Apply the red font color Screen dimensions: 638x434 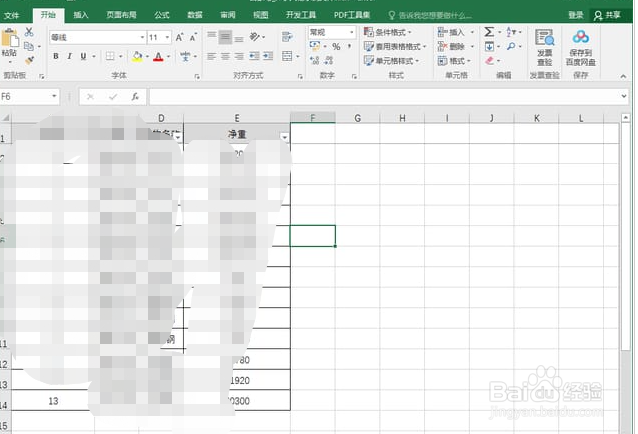(158, 56)
